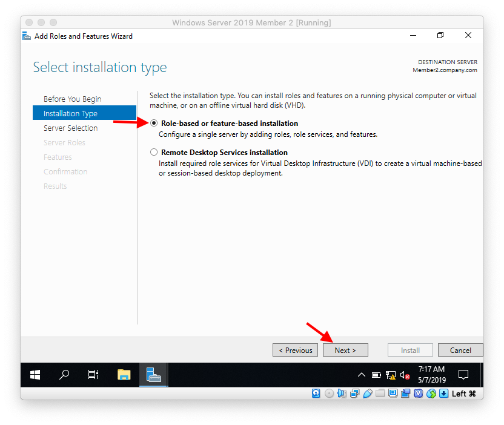Screen dimensions: 504x425
Task: Click the network warning icon in the tray
Action: (391, 375)
